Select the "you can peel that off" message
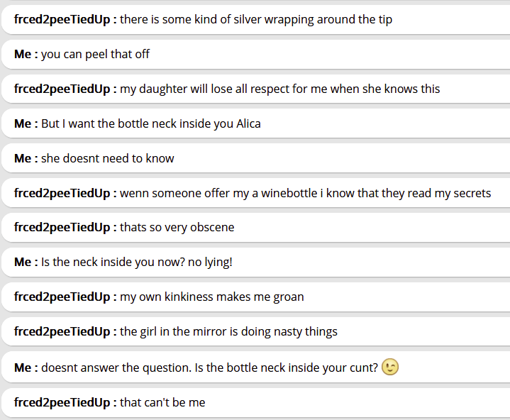Image resolution: width=510 pixels, height=420 pixels. pyautogui.click(x=95, y=54)
